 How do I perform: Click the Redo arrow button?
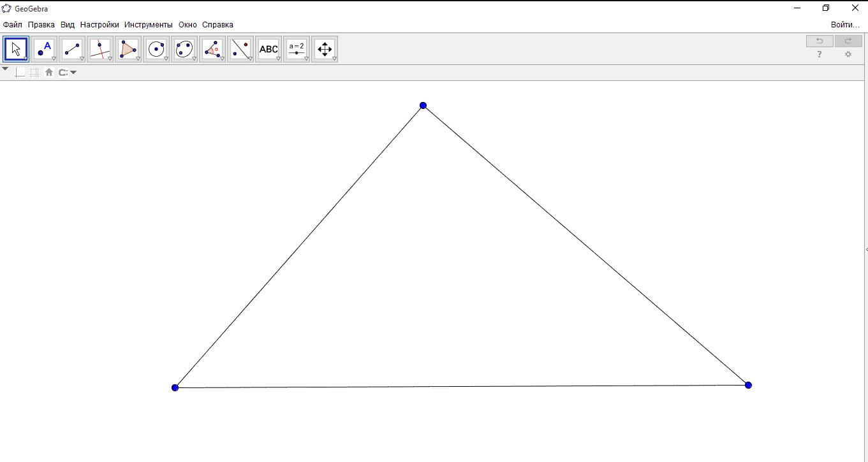tap(848, 41)
